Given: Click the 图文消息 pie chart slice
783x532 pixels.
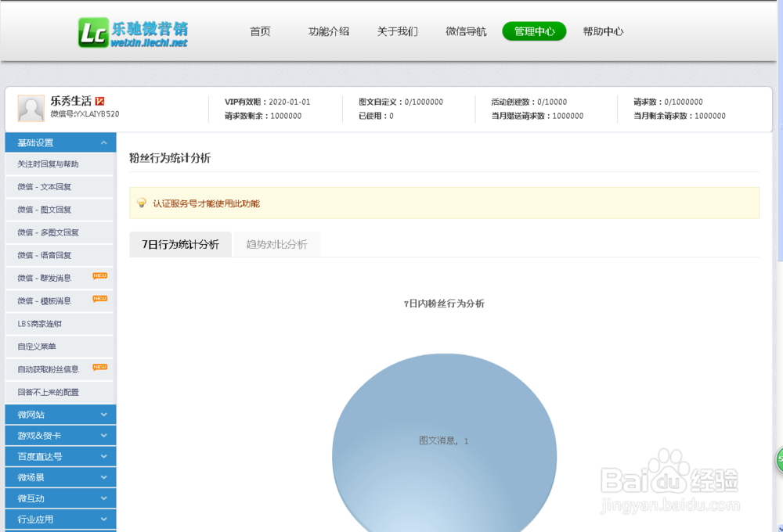Looking at the screenshot, I should pyautogui.click(x=445, y=444).
